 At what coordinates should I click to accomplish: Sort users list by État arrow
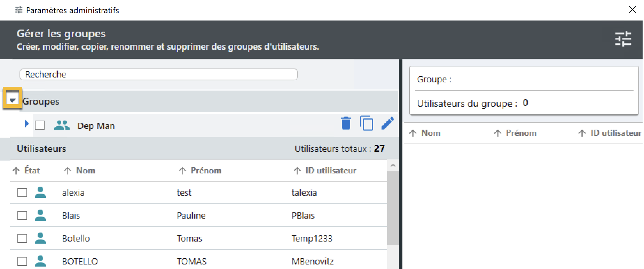16,171
